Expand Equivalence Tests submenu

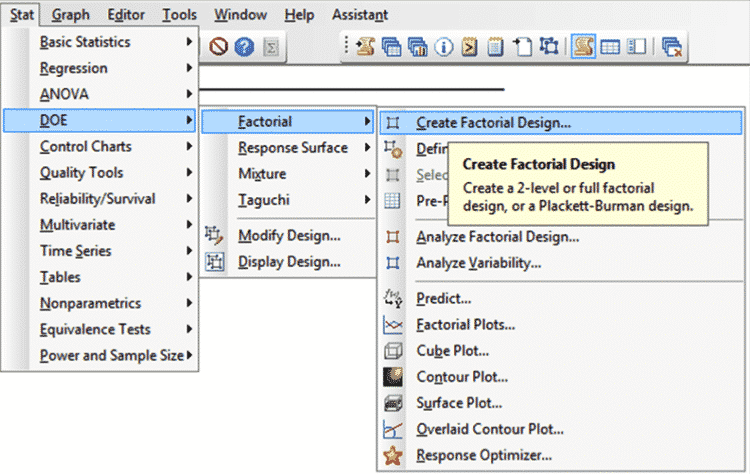click(99, 329)
